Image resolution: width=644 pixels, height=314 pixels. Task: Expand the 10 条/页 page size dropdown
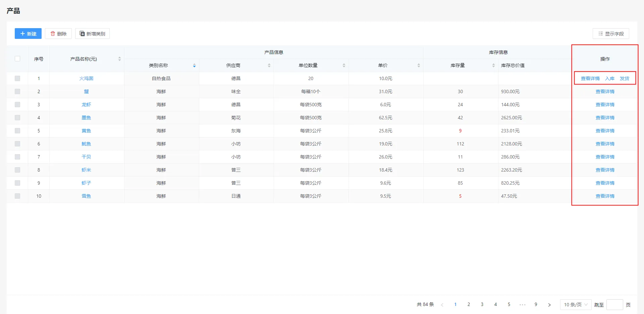(x=576, y=305)
